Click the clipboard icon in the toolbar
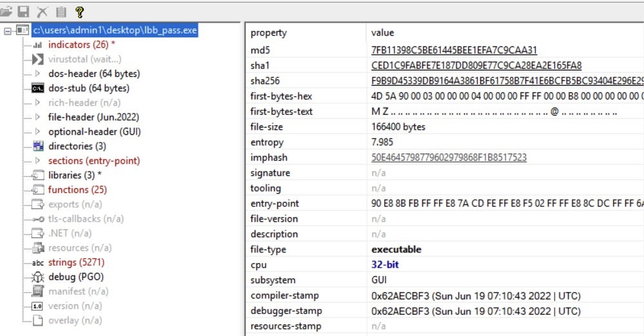Viewport: 644px width, 336px height. (x=61, y=12)
